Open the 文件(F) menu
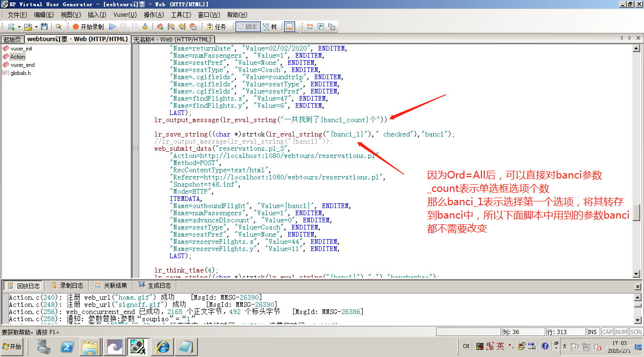Image resolution: width=644 pixels, height=357 pixels. click(x=18, y=15)
